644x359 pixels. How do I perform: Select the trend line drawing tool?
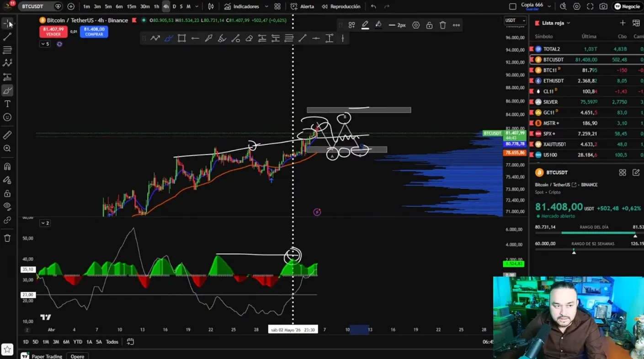coord(7,37)
